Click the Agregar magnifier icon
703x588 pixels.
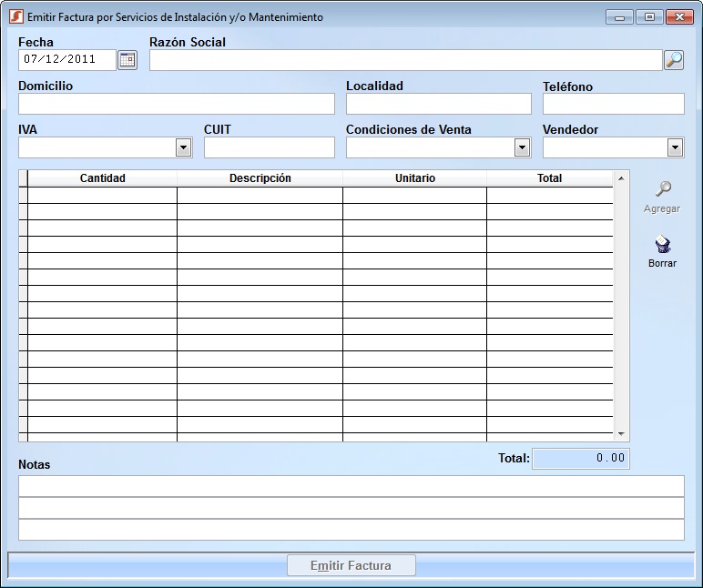tap(662, 189)
